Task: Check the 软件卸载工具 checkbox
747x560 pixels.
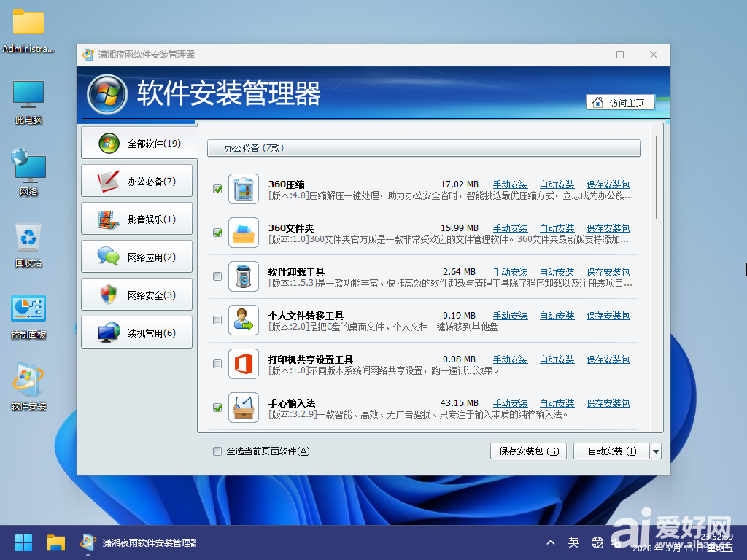Action: (x=217, y=276)
